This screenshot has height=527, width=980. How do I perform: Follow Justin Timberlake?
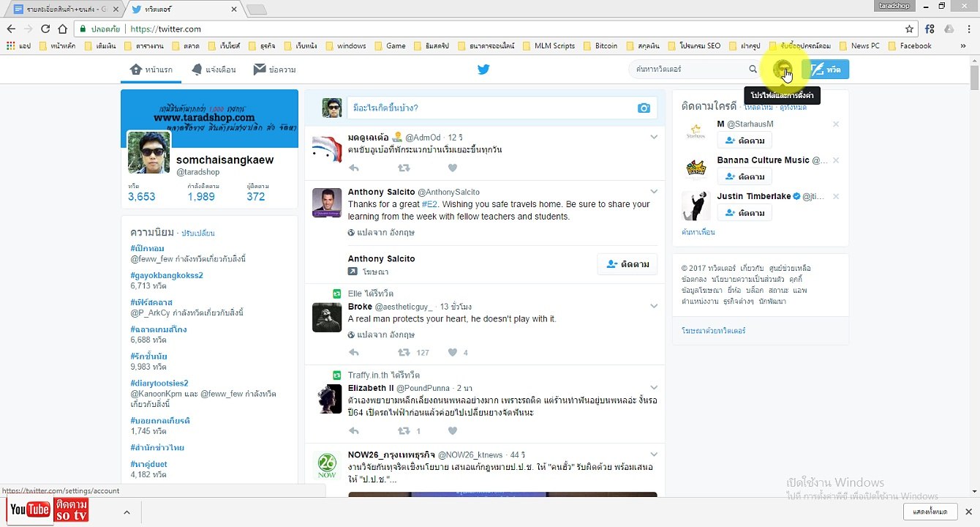pos(745,212)
